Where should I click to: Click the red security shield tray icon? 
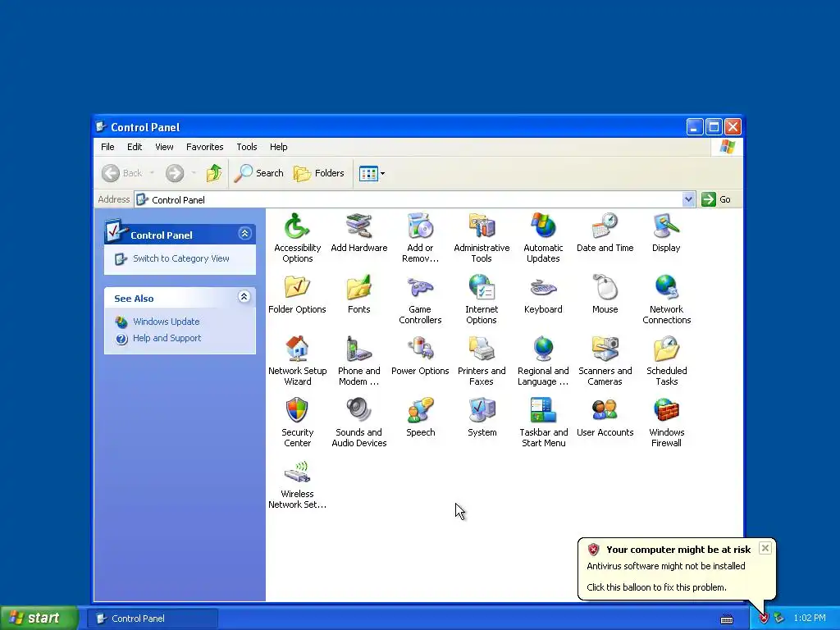(x=764, y=619)
